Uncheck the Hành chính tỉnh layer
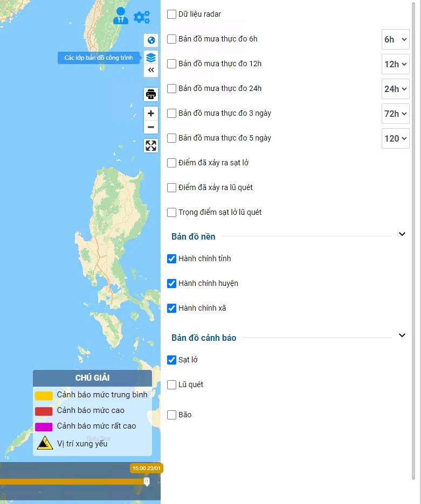The image size is (421, 504). 172,258
